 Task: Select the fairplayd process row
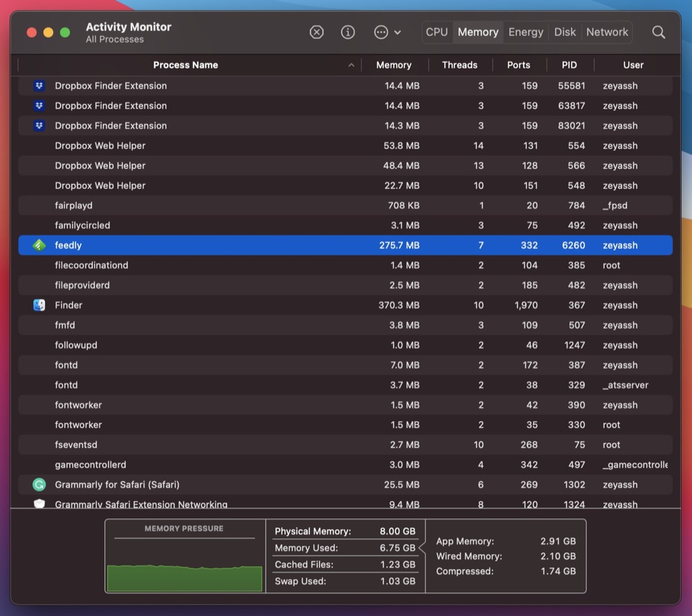click(345, 205)
